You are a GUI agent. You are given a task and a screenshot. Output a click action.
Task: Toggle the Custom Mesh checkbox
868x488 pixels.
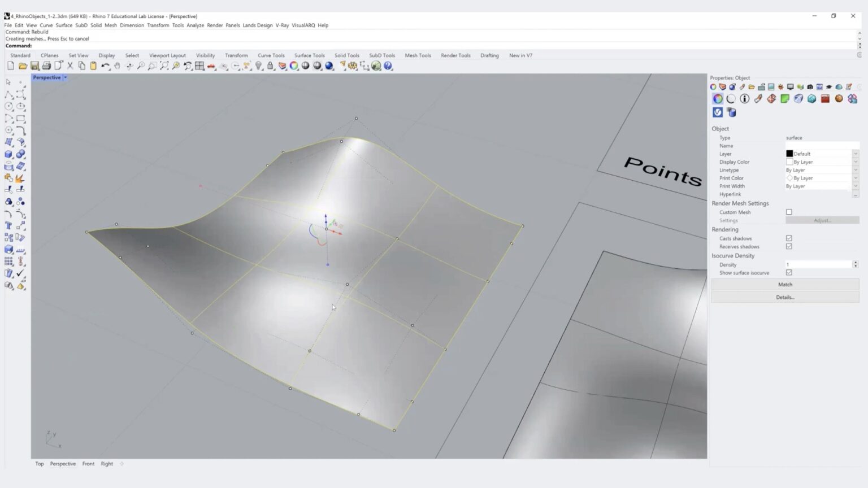789,212
